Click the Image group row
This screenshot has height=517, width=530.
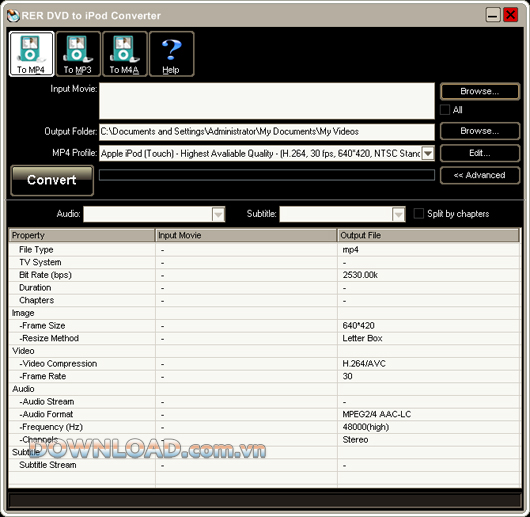[x=264, y=313]
